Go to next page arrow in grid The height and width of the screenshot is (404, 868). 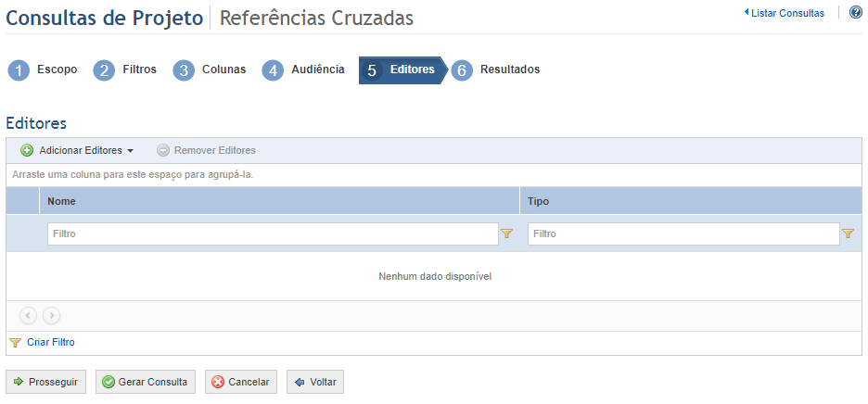coord(52,315)
